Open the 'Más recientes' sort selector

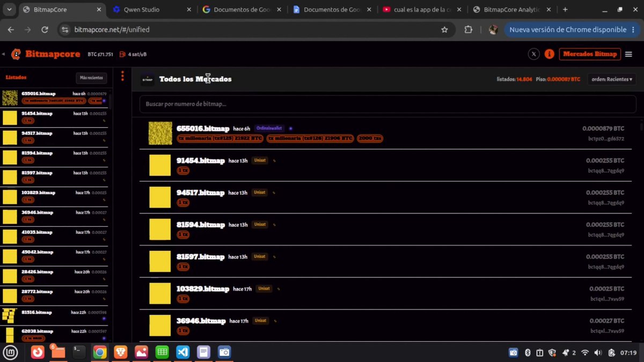coord(91,78)
